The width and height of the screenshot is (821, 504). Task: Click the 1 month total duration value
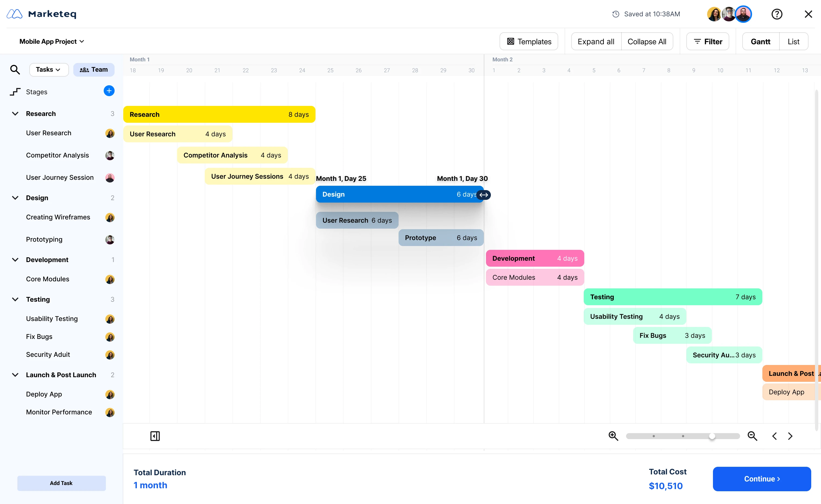[150, 485]
